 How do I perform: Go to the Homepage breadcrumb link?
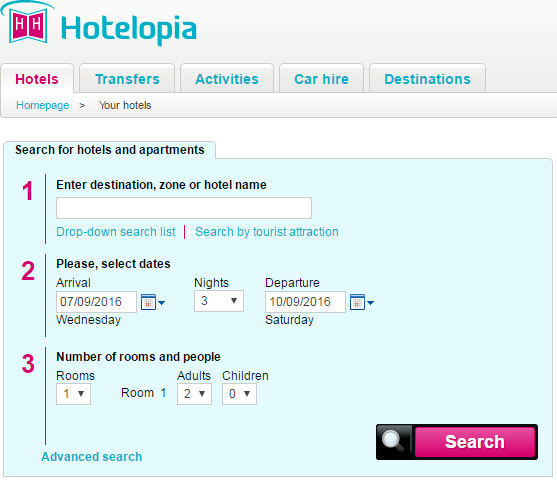(x=43, y=105)
